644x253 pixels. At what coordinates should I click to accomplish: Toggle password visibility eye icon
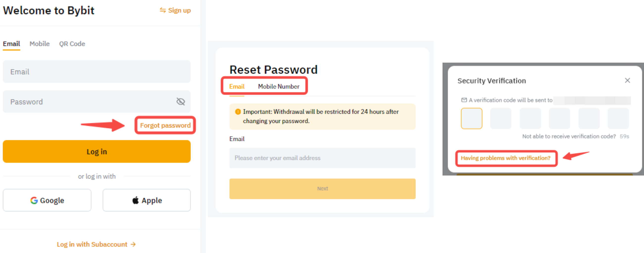[x=180, y=101]
